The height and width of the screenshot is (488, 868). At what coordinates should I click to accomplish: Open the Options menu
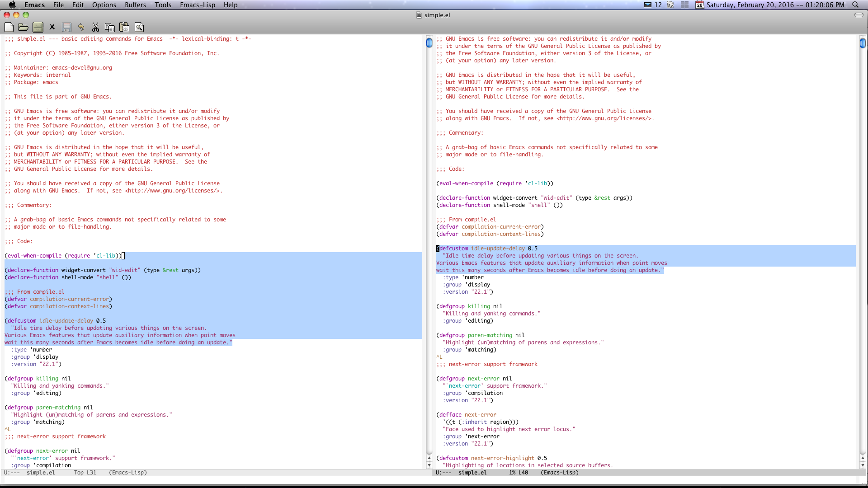(x=104, y=5)
